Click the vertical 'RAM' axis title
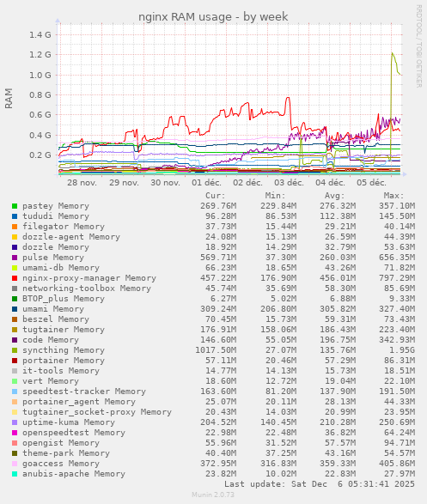 (9, 99)
